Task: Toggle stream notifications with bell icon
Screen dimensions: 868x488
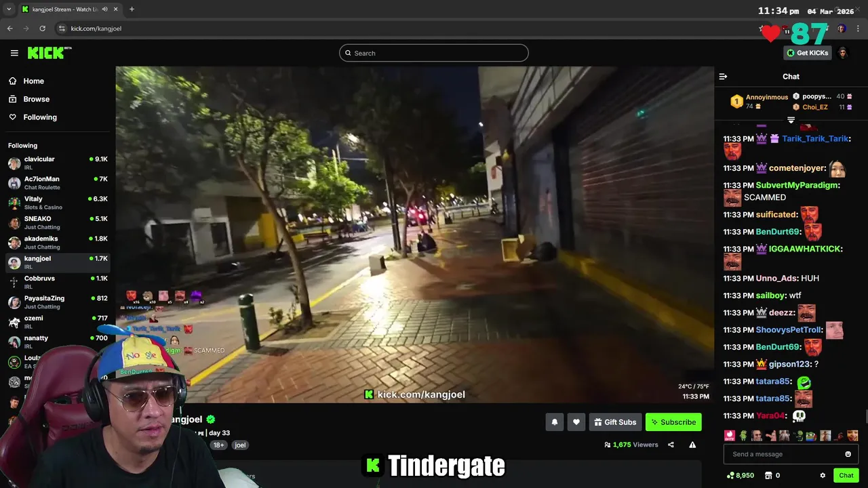Action: [555, 422]
